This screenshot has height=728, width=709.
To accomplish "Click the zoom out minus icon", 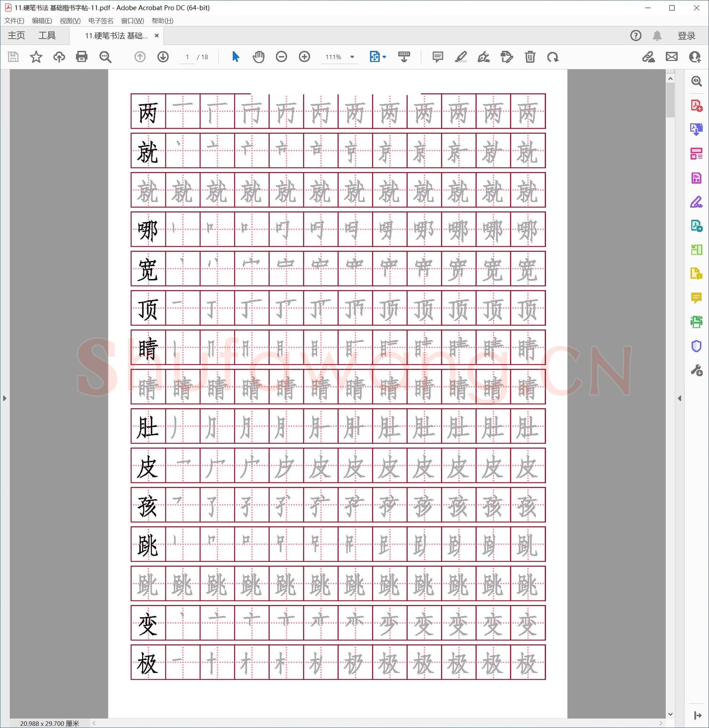I will 281,57.
